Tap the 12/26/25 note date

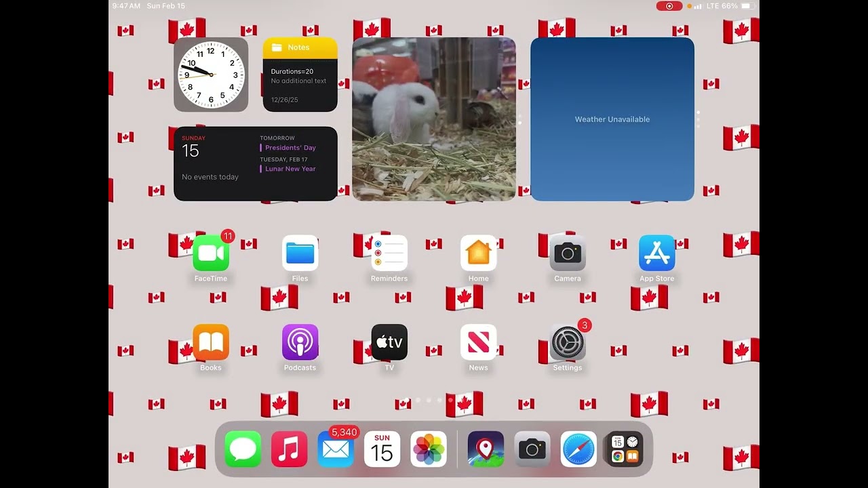[x=285, y=100]
